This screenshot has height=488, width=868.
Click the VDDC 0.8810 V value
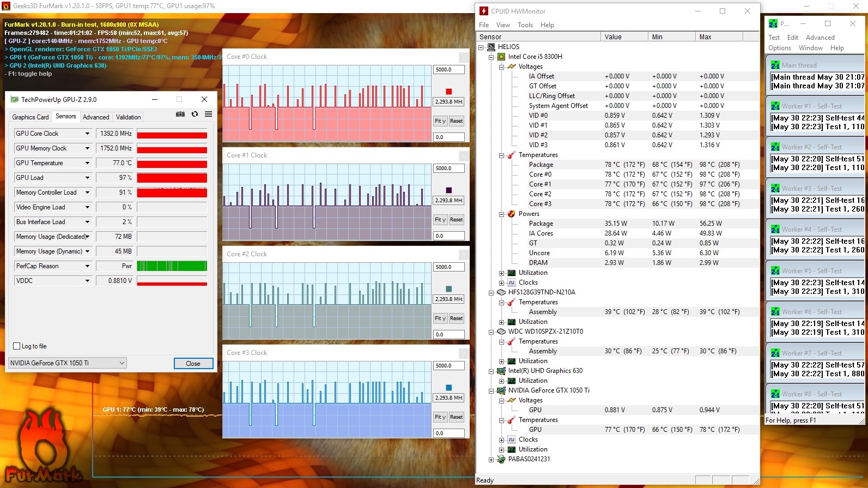(x=115, y=281)
